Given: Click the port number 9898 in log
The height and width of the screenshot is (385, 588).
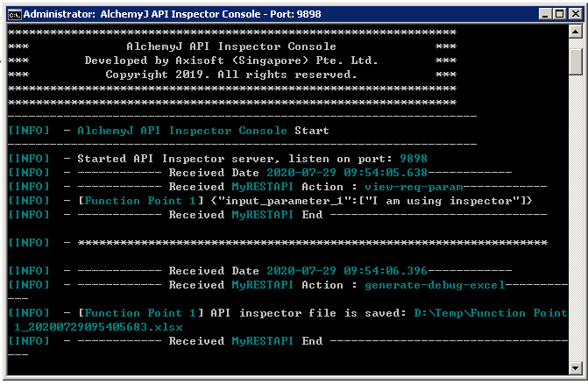Looking at the screenshot, I should pyautogui.click(x=414, y=159).
